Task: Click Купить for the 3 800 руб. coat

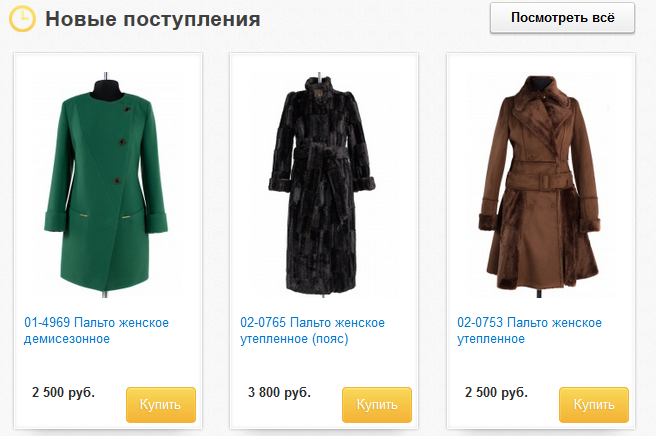Action: pyautogui.click(x=377, y=405)
